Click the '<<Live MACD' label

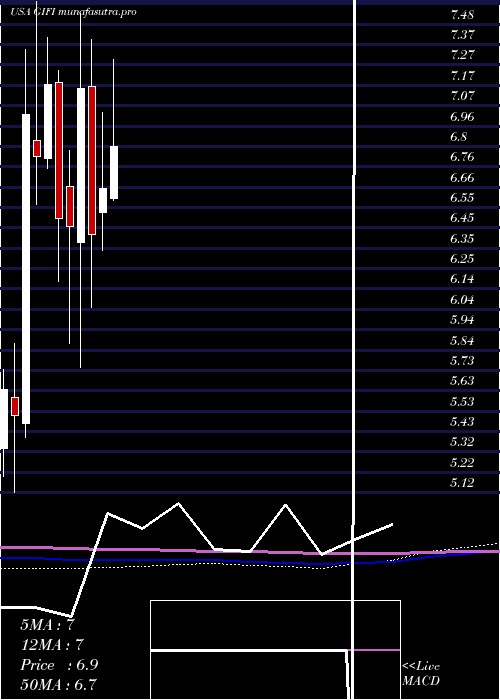click(x=421, y=674)
